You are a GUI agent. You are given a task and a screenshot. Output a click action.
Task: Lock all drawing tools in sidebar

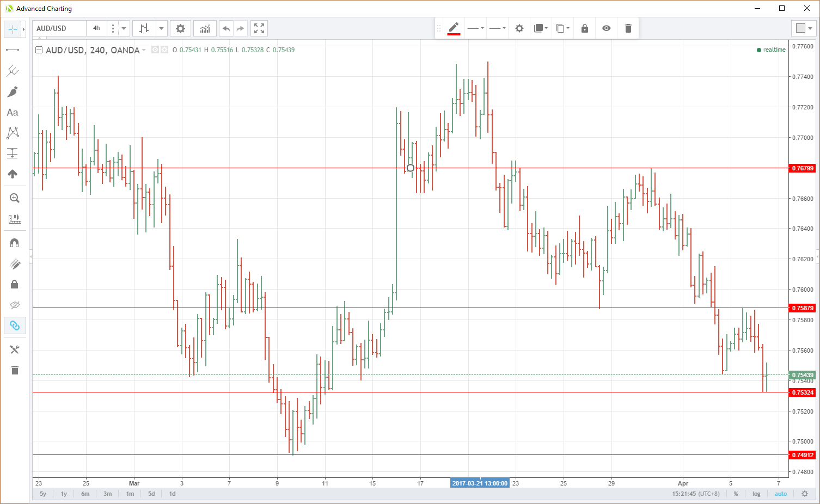click(15, 284)
